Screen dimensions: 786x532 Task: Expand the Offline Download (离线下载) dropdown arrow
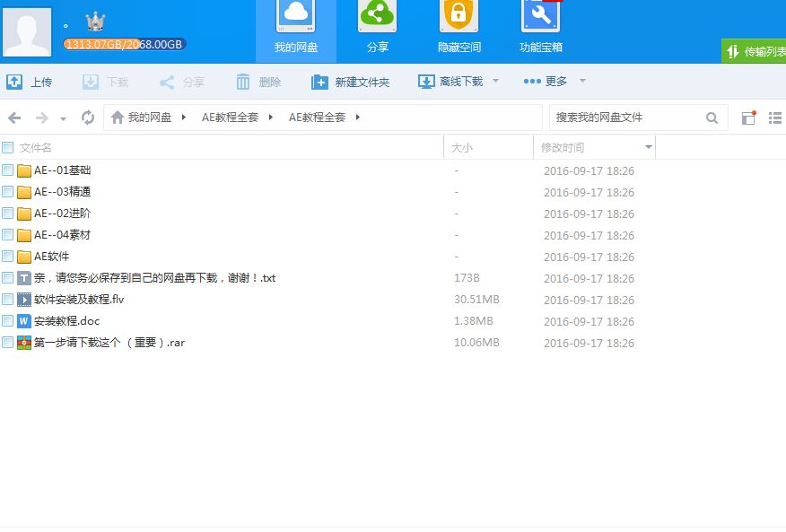click(495, 82)
